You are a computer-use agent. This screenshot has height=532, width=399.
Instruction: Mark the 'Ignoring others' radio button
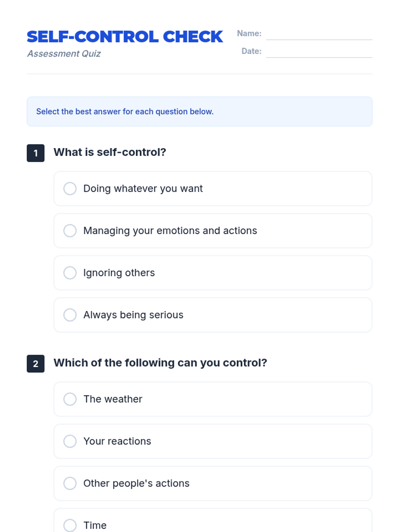70,273
